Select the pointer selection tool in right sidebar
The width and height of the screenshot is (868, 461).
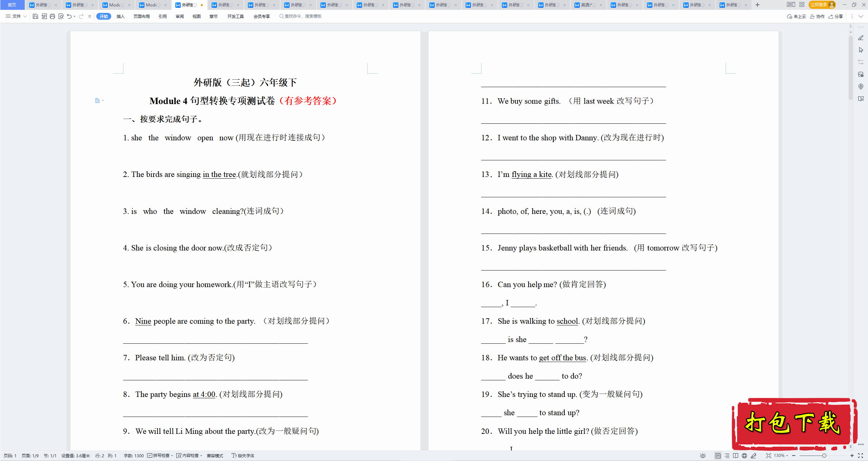(861, 50)
